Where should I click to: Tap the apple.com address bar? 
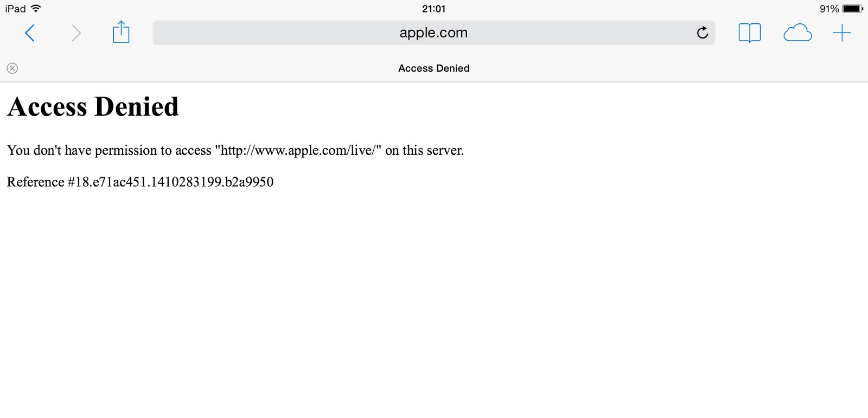point(434,33)
